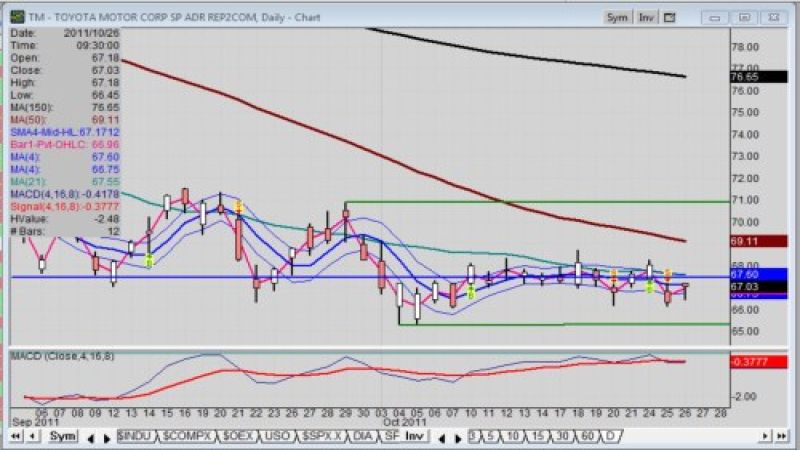Viewport: 800px width, 450px height.
Task: Click the TradeStation chart icon in title bar
Action: tap(17, 17)
